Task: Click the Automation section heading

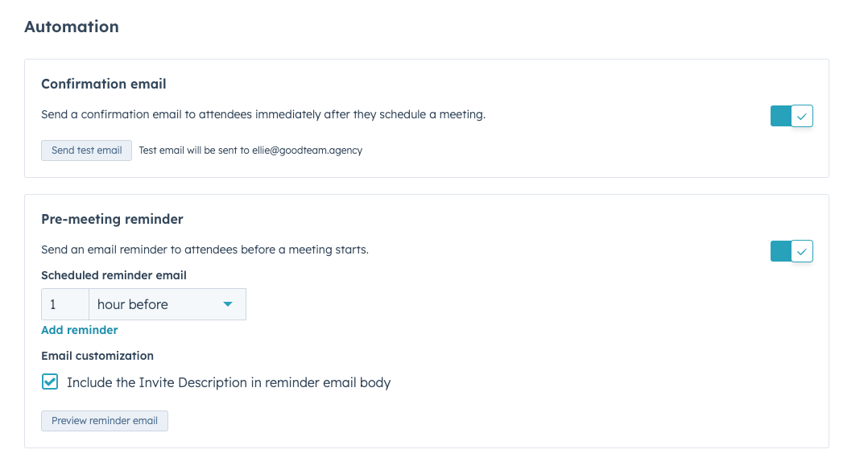Action: [x=72, y=27]
